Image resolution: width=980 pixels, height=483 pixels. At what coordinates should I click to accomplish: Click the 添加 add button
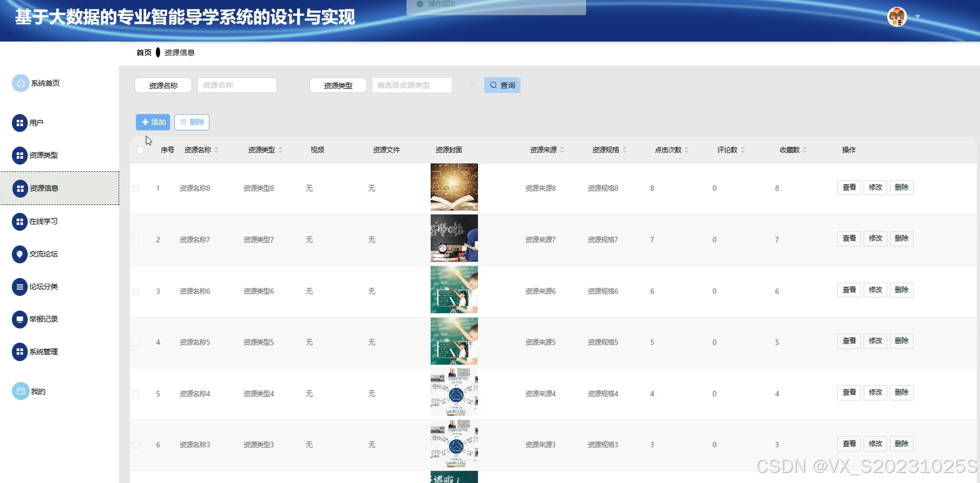(x=153, y=122)
